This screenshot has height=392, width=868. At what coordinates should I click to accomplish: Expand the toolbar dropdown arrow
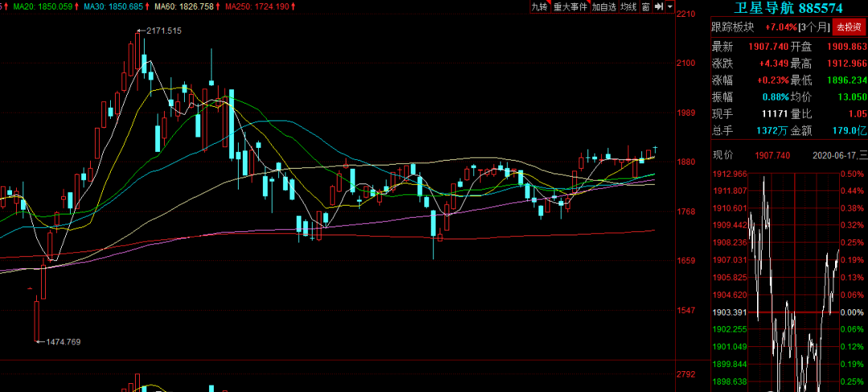pos(669,6)
